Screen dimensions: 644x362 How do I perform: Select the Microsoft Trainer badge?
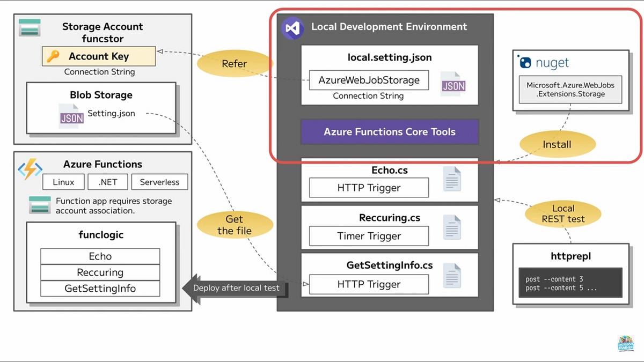pyautogui.click(x=626, y=344)
